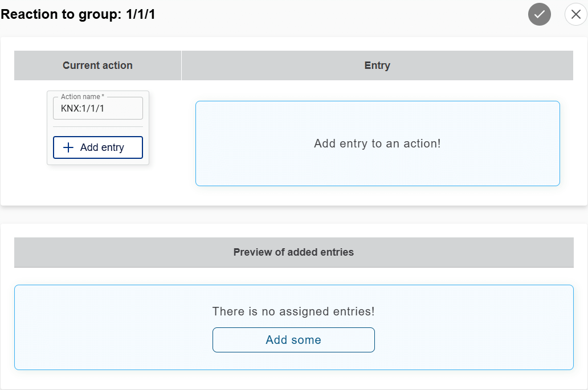The height and width of the screenshot is (390, 588).
Task: Click the 'Reaction to group: 1/1/1' title
Action: [78, 15]
